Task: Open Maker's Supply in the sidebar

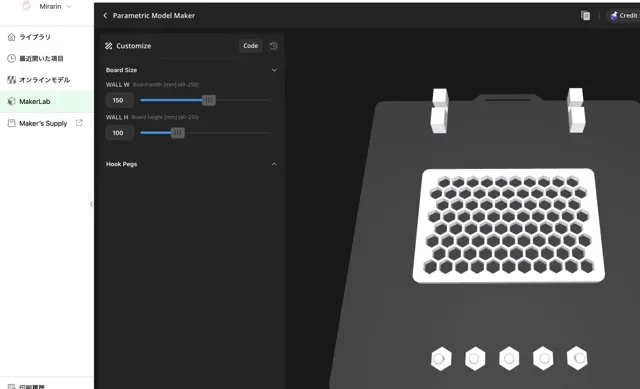Action: pyautogui.click(x=47, y=123)
